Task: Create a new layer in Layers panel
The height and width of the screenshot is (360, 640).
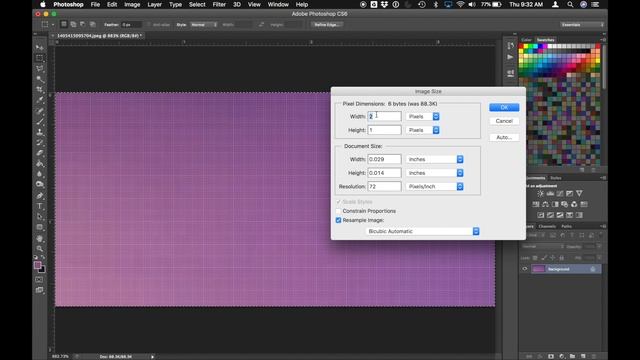Action: (x=583, y=356)
